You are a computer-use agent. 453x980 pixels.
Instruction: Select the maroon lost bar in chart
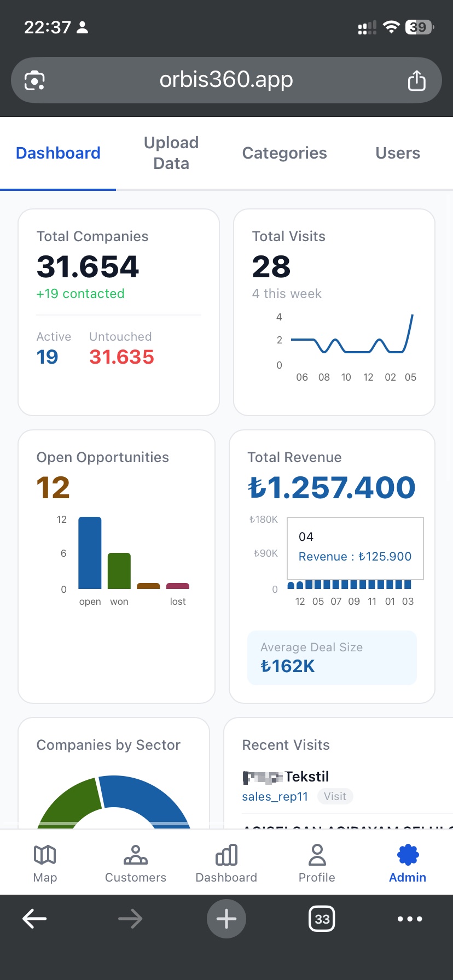click(x=178, y=586)
